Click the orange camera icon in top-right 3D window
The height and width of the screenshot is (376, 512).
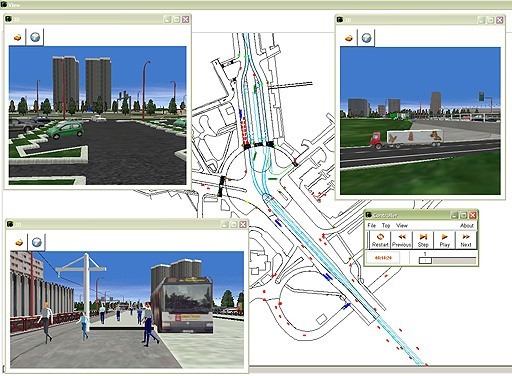(x=349, y=38)
